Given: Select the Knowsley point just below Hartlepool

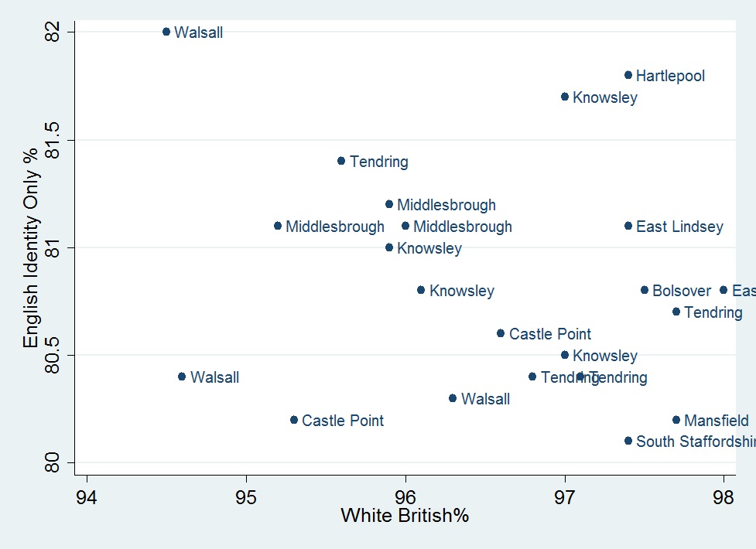Looking at the screenshot, I should [565, 97].
